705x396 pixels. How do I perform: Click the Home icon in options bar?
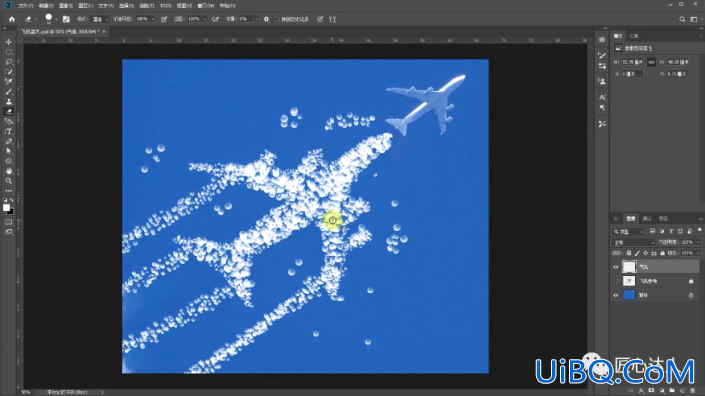(x=12, y=19)
